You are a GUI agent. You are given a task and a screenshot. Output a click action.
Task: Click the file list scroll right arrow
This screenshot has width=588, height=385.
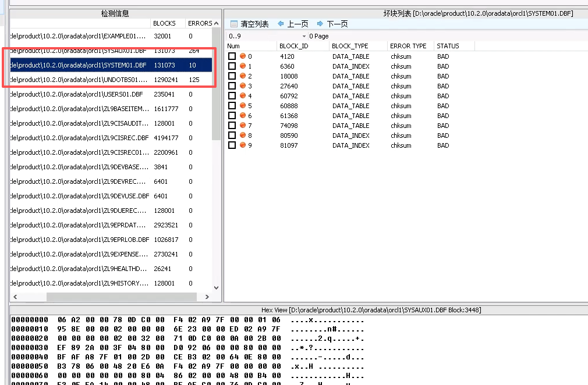[207, 297]
